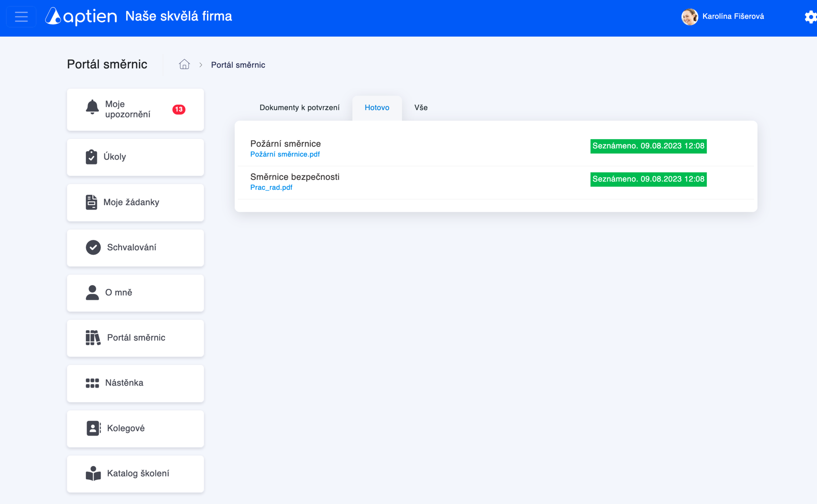Image resolution: width=817 pixels, height=504 pixels.
Task: Click the red 13 notification badge
Action: click(x=178, y=109)
